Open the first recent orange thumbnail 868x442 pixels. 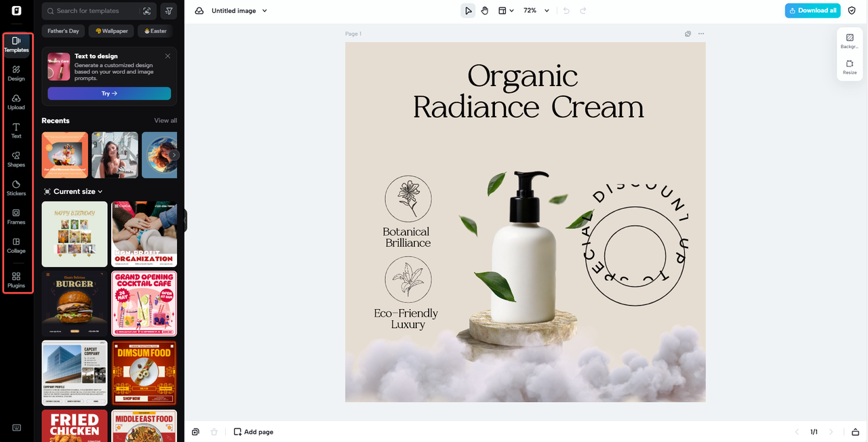tap(65, 155)
